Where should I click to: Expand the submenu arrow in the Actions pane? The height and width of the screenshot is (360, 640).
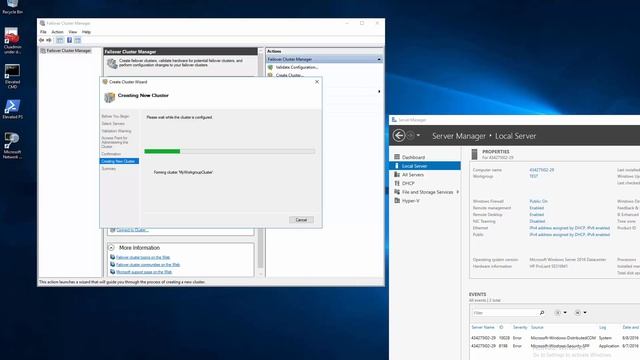pos(379,91)
